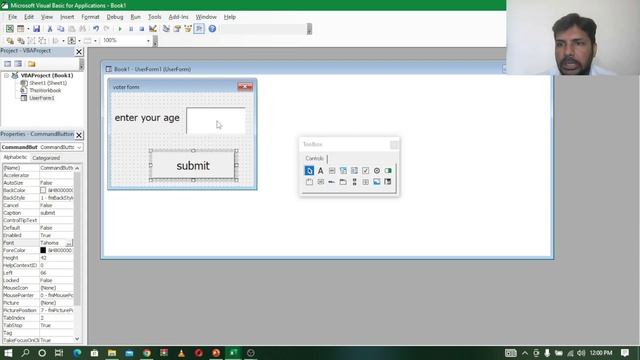Collapse the VBAProject (Book1) tree node
This screenshot has width=640, height=360.
point(6,76)
